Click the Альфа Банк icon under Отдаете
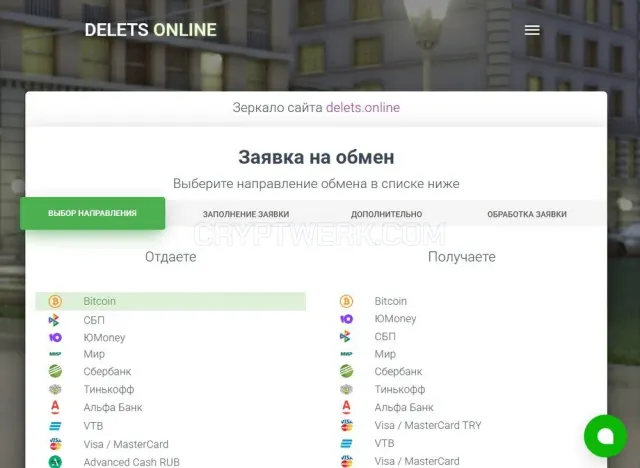 [55, 407]
